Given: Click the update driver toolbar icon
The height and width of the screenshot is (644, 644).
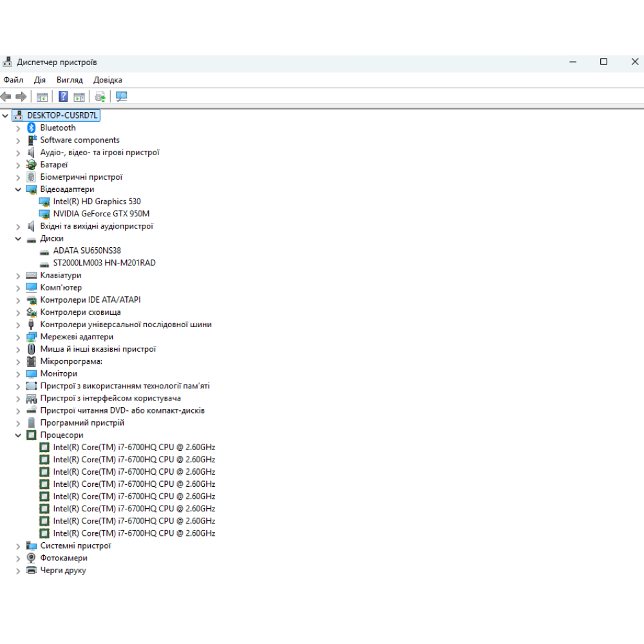Looking at the screenshot, I should [100, 97].
